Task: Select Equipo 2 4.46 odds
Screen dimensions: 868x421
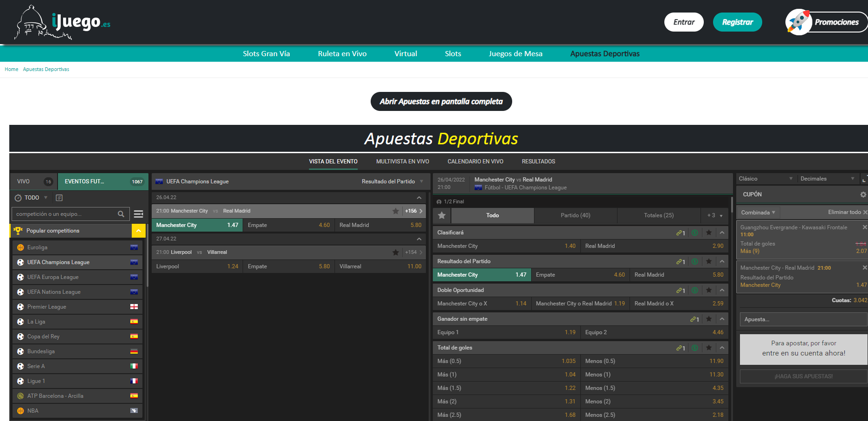Action: coord(654,332)
